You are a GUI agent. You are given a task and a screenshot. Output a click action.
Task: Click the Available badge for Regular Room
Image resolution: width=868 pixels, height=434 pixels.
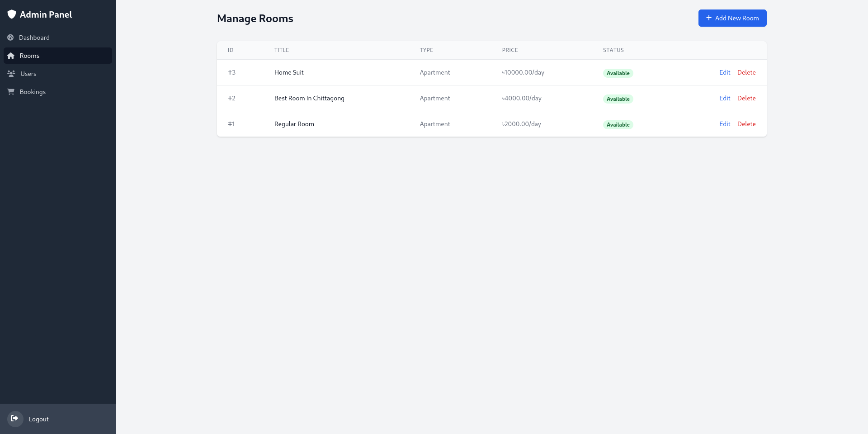coord(618,124)
